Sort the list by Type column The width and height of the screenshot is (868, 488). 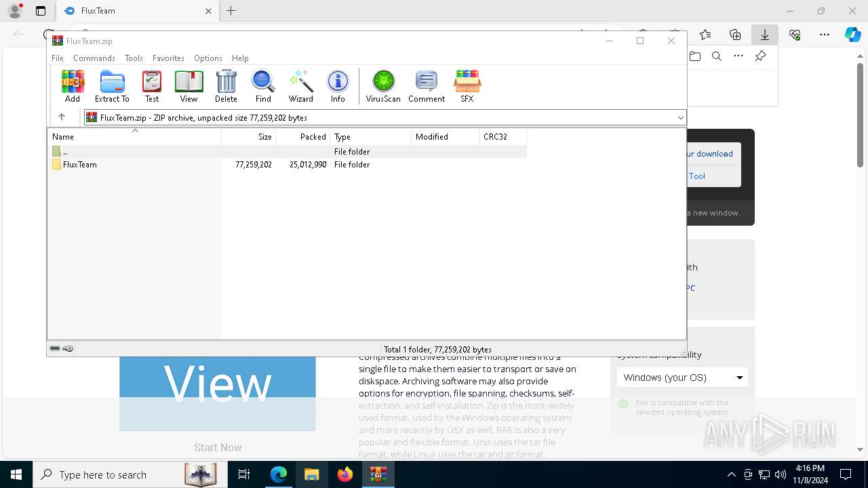(x=371, y=136)
